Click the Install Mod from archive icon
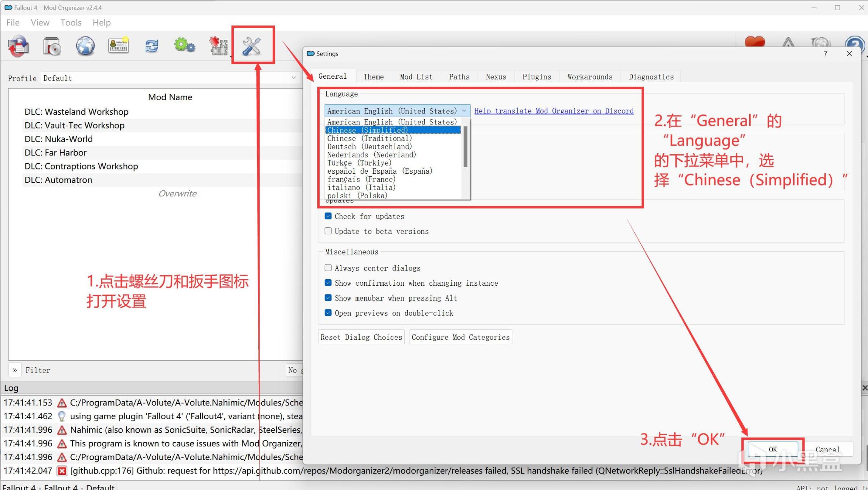This screenshot has height=490, width=868. 52,46
